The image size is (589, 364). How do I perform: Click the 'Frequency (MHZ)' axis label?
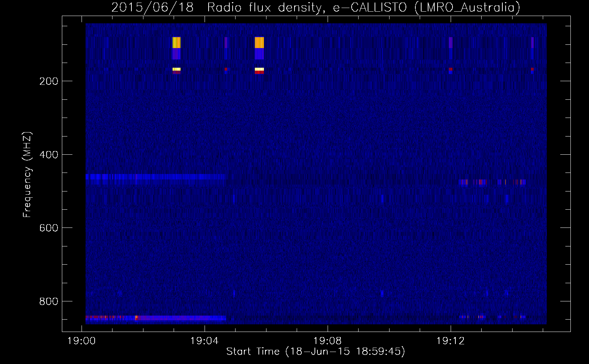27,175
